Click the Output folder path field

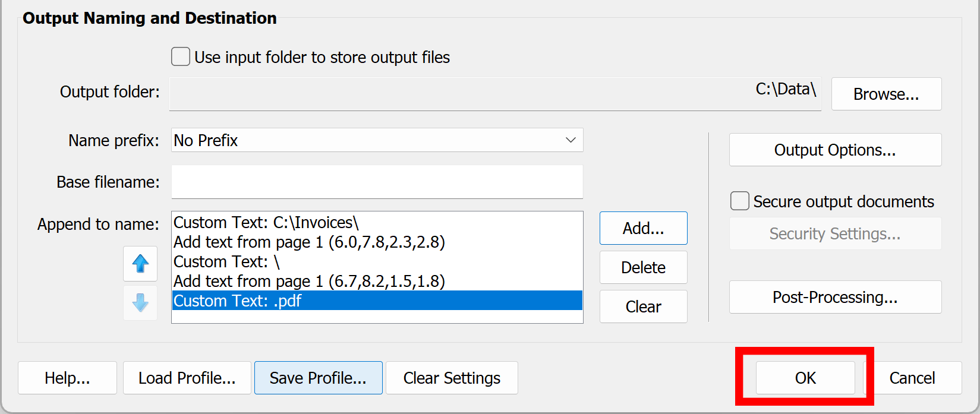click(x=494, y=93)
